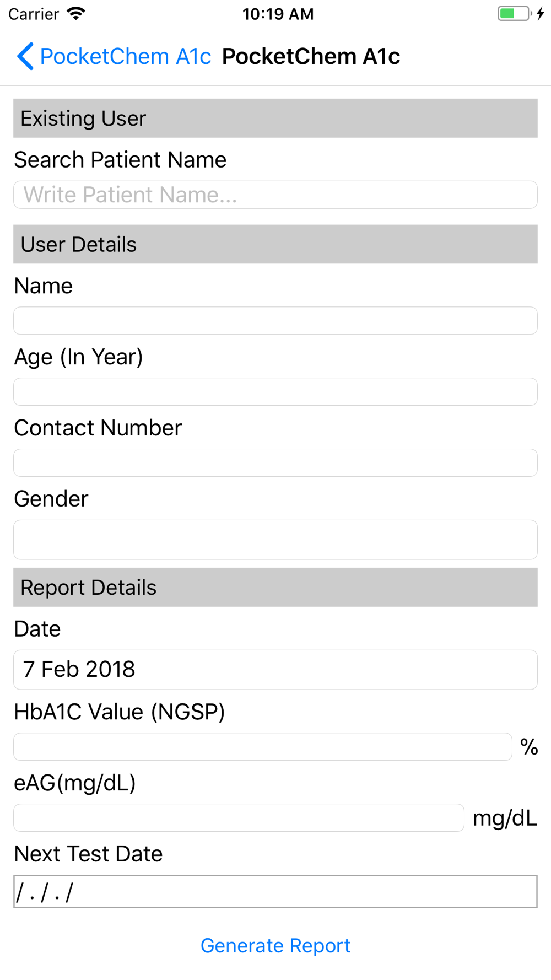Tap the eAG(mg/dL) input field
551x980 pixels.
(239, 818)
